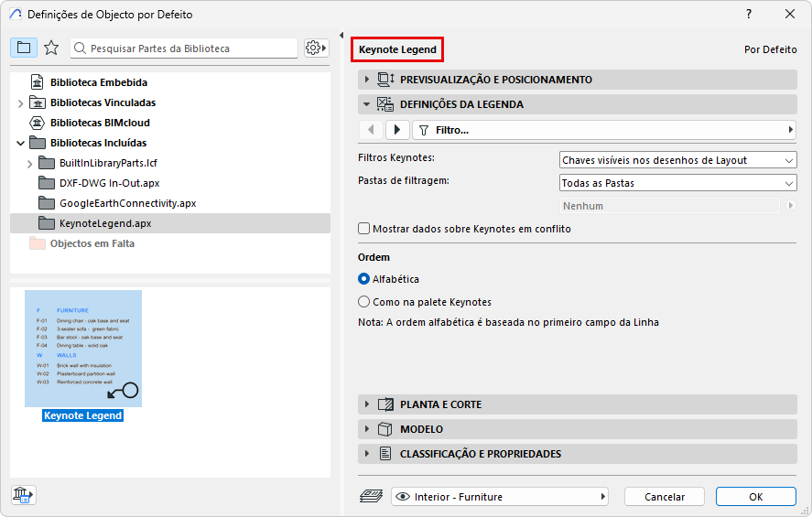Expand Classificação e Propriedades panel

click(367, 454)
